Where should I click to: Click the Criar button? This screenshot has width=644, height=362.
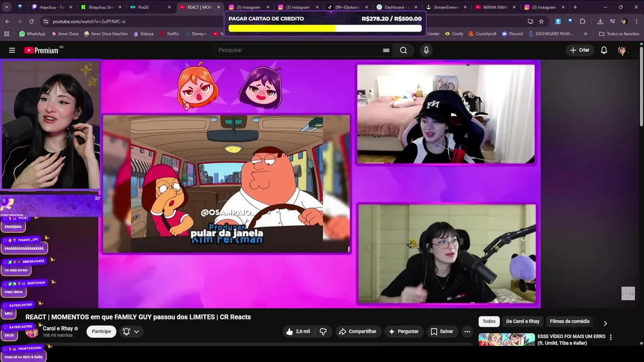(580, 50)
